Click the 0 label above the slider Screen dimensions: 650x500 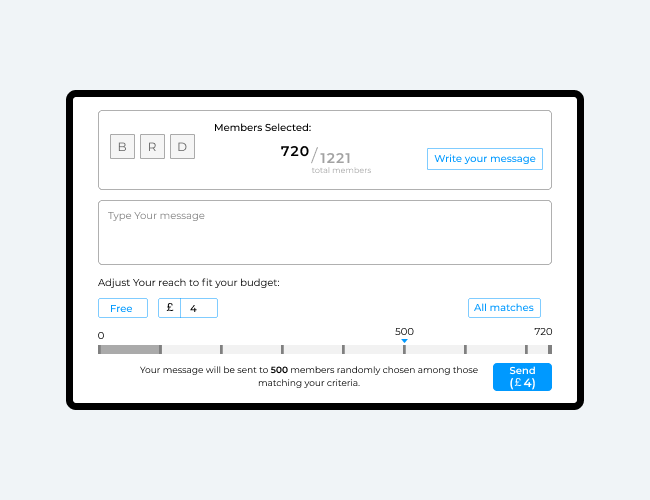coord(101,335)
